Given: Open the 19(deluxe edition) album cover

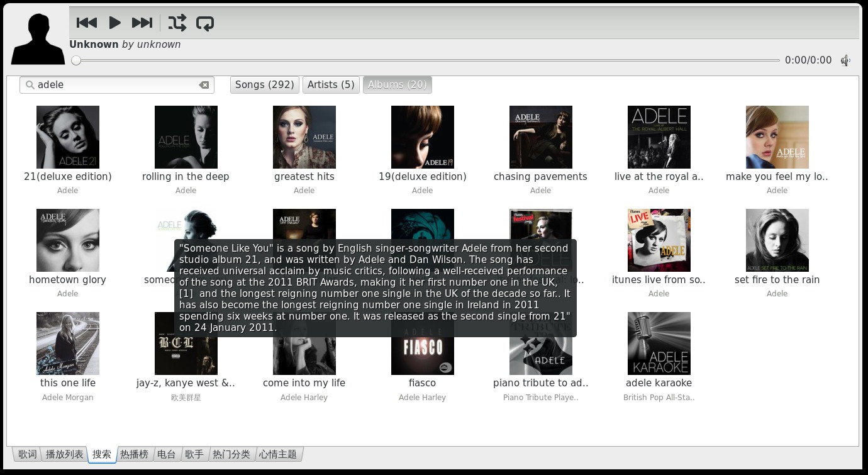Looking at the screenshot, I should pos(423,137).
